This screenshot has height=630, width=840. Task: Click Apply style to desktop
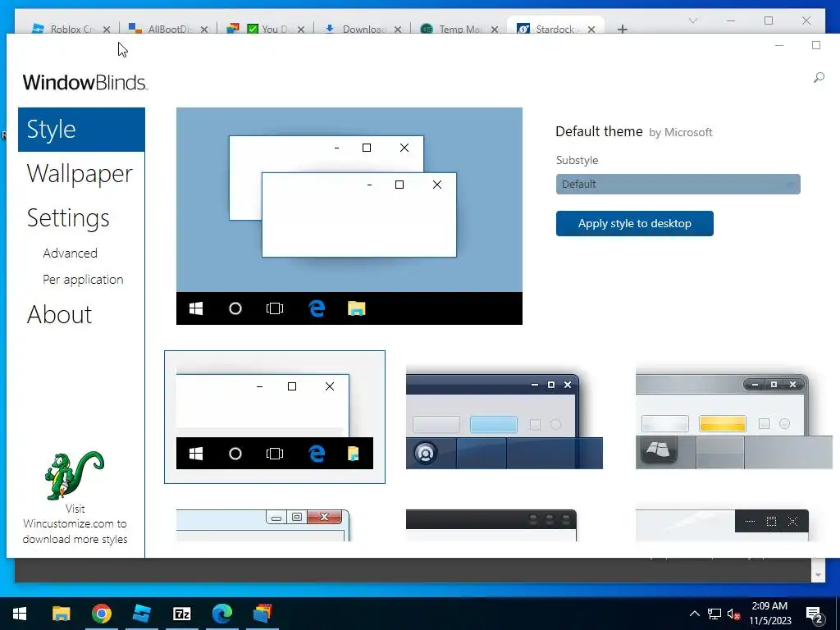634,223
